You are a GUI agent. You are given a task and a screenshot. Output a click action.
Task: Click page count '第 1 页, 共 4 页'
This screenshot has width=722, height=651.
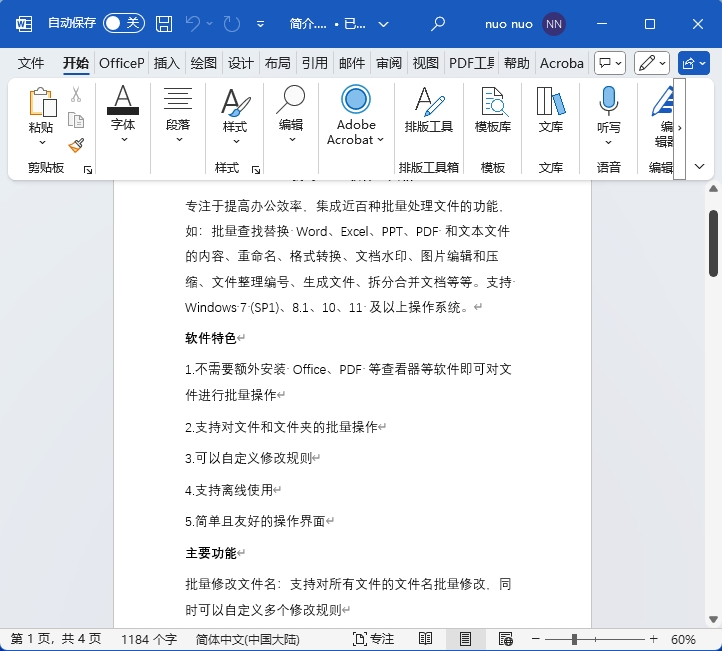(56, 639)
